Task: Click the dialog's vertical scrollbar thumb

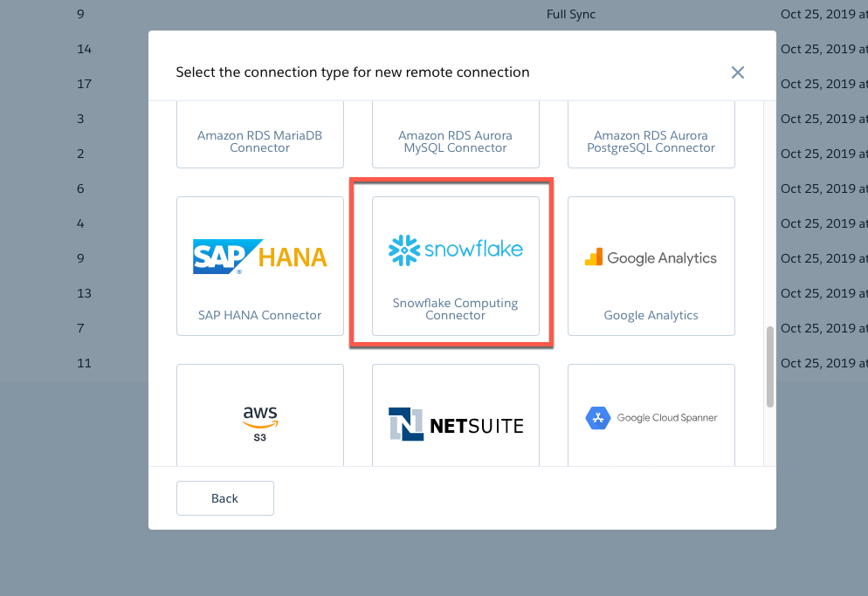Action: click(x=769, y=367)
